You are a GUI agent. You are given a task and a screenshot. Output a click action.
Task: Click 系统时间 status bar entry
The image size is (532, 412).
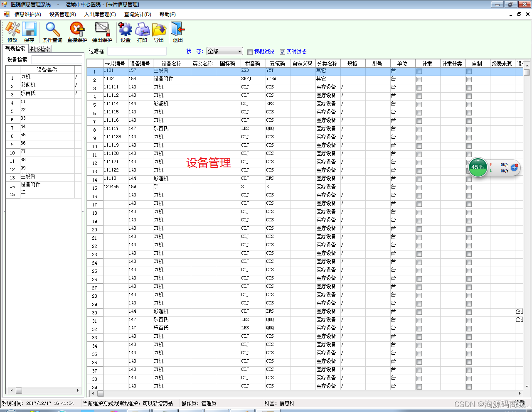(38, 403)
